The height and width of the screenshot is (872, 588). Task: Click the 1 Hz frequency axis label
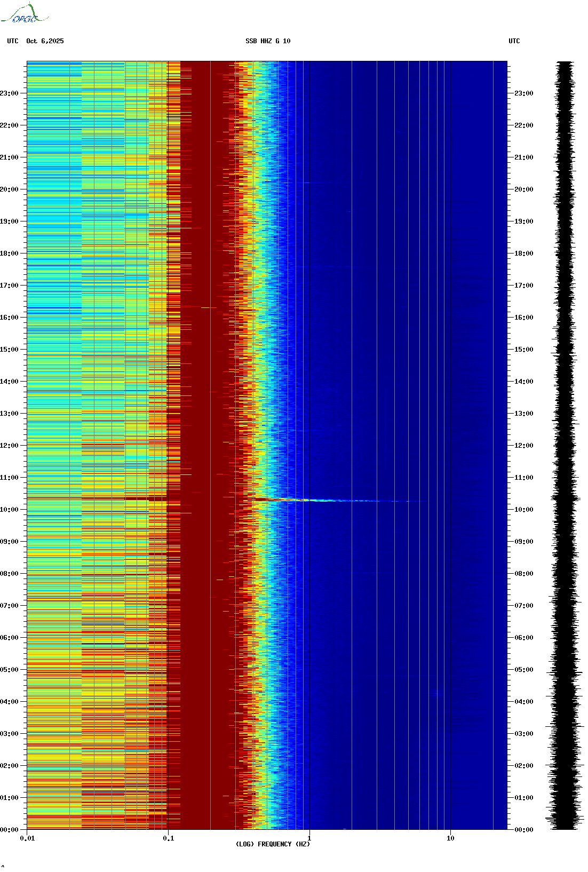click(309, 838)
